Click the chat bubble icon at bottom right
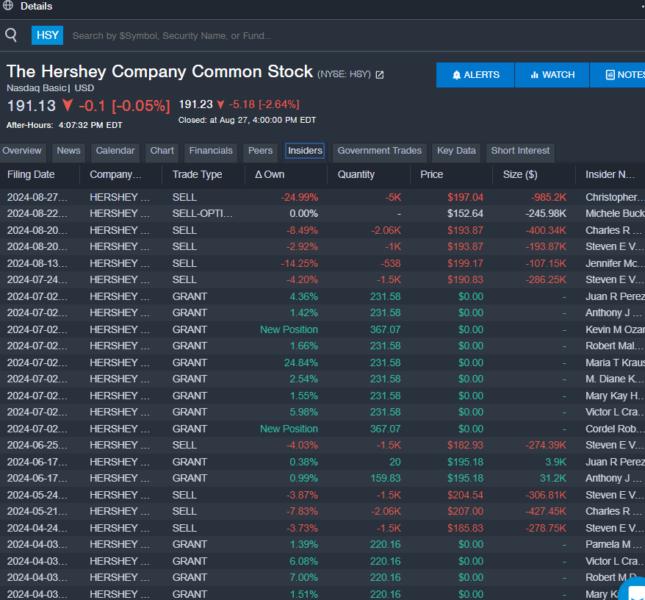Image resolution: width=645 pixels, height=600 pixels. tap(633, 590)
